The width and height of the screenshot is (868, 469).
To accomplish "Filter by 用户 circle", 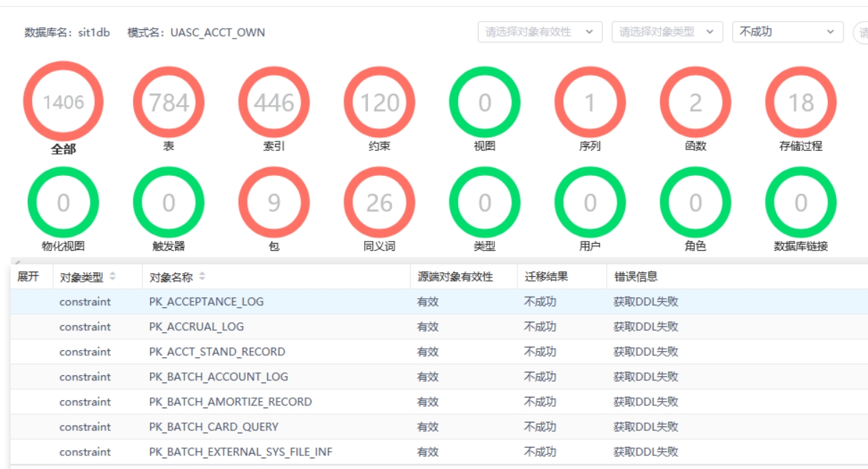I will pyautogui.click(x=590, y=203).
